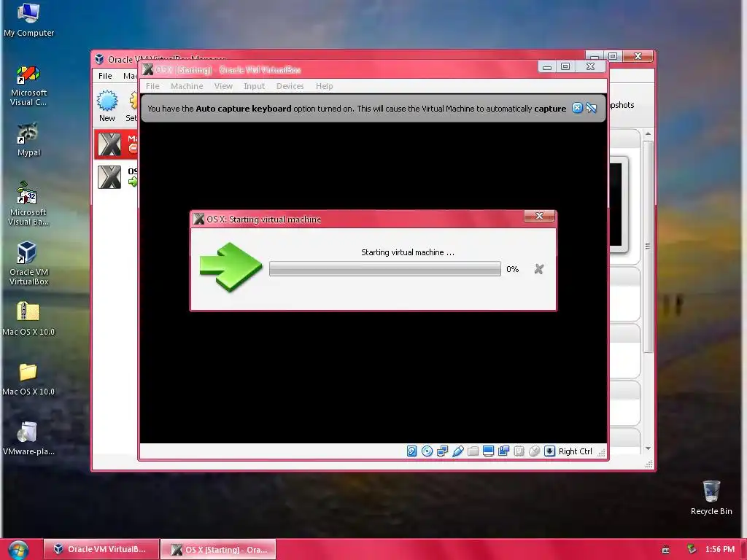Open the Mac OS X 10.0 zip archive
747x560 pixels.
coord(28,319)
